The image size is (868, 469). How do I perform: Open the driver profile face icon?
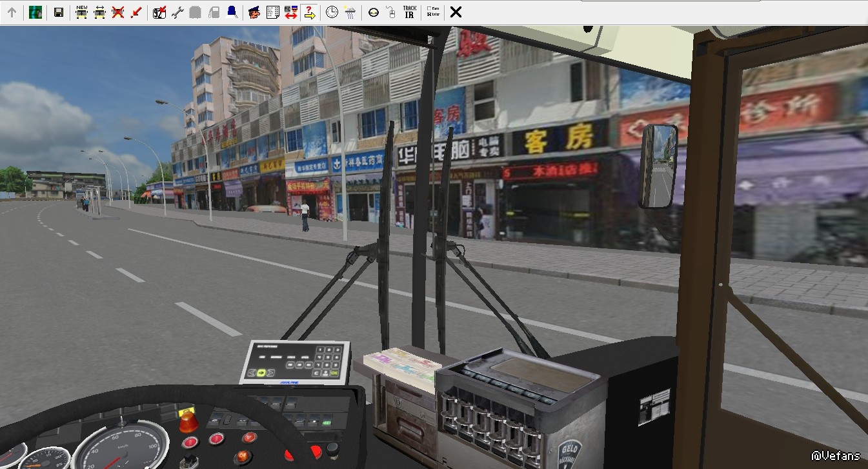pyautogui.click(x=254, y=12)
